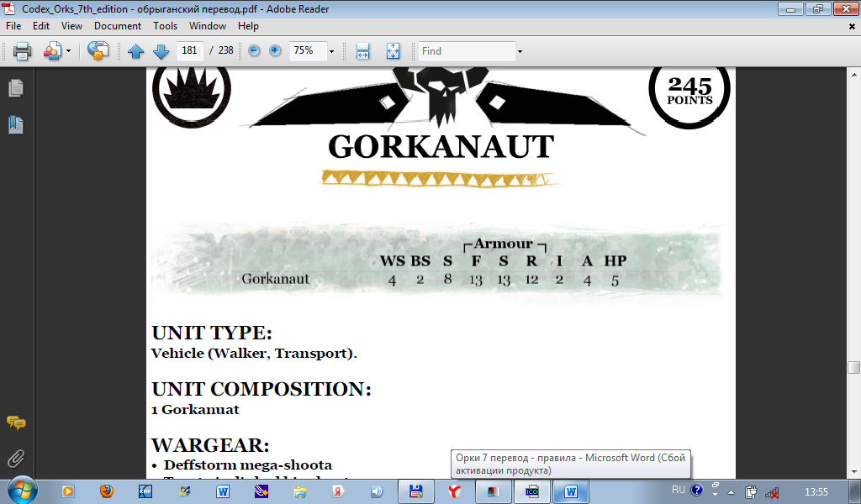Click the Print toolbar icon
Image resolution: width=861 pixels, height=504 pixels.
point(22,51)
